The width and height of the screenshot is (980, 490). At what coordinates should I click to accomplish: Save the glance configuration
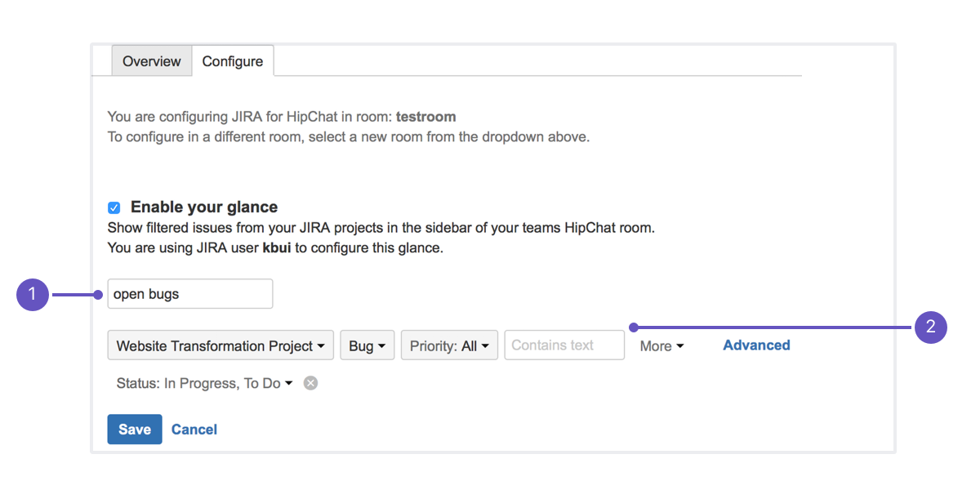(135, 430)
